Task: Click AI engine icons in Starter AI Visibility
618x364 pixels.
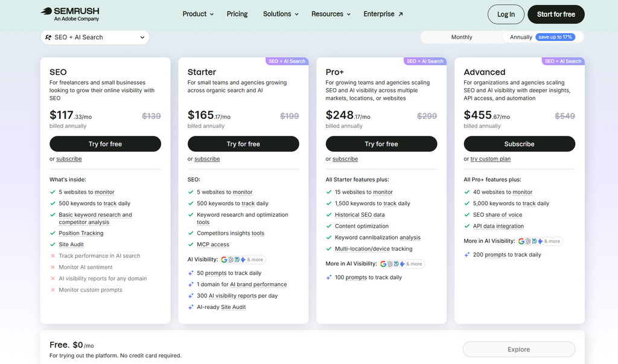Action: click(243, 260)
